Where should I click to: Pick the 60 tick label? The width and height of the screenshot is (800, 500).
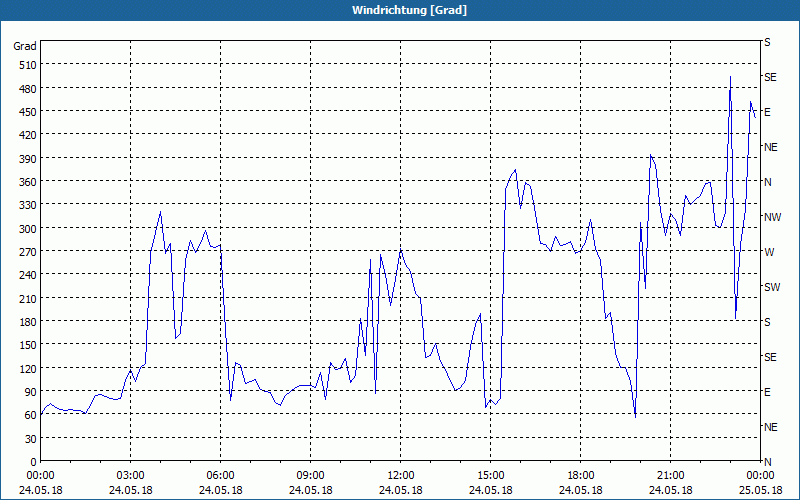coord(31,415)
